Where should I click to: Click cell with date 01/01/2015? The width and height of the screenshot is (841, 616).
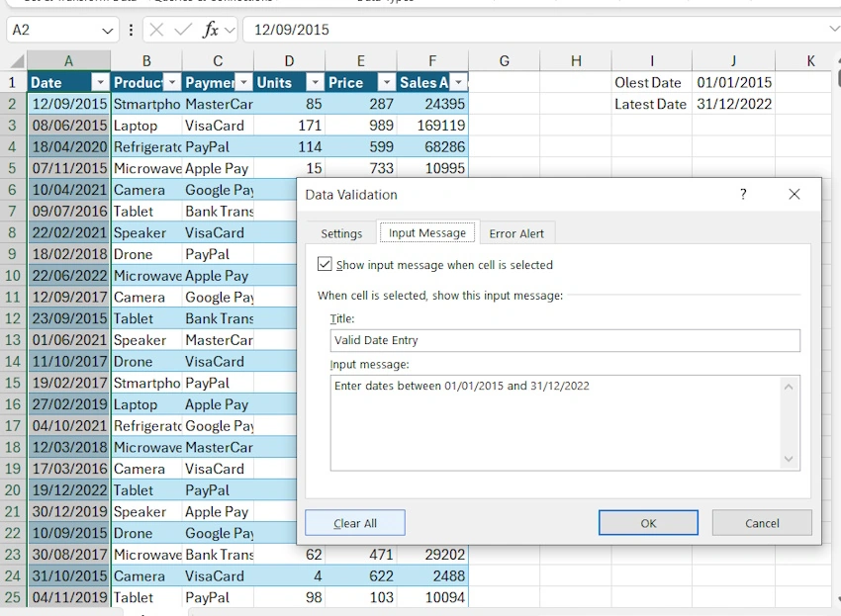[733, 83]
